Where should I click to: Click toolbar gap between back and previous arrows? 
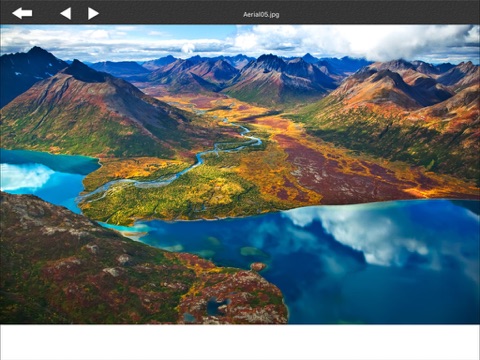click(x=46, y=13)
